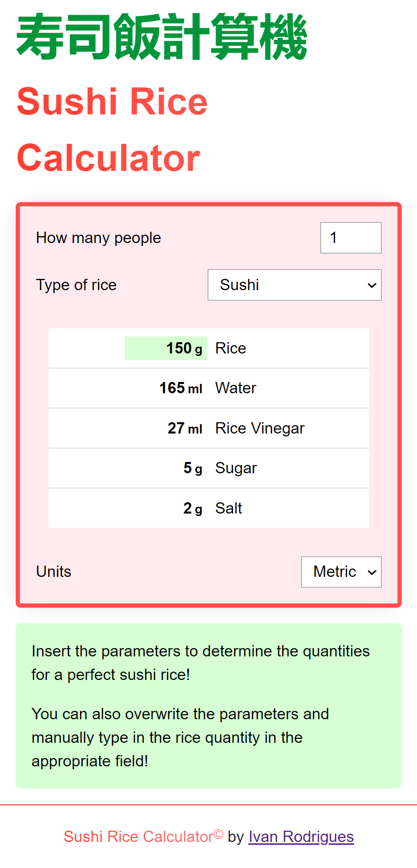Click the 'How many people' label
The width and height of the screenshot is (417, 868).
click(x=99, y=238)
